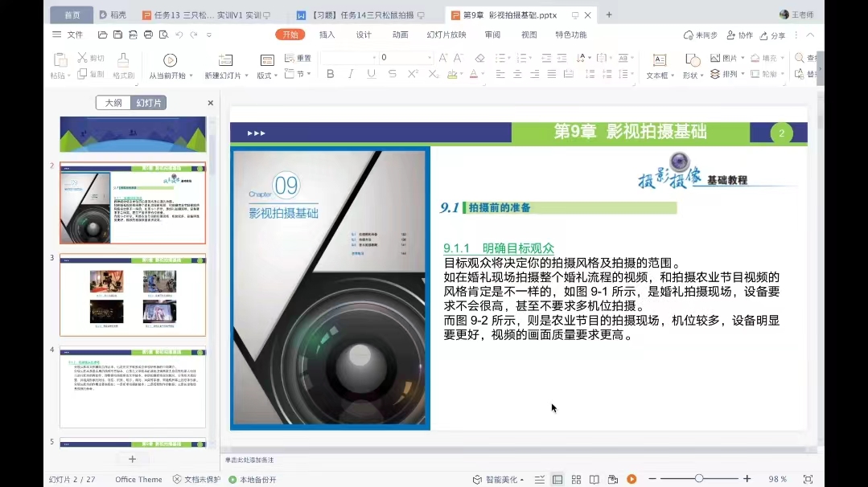Click the 分享 share button
Screen dimensions: 868x487
pyautogui.click(x=773, y=35)
